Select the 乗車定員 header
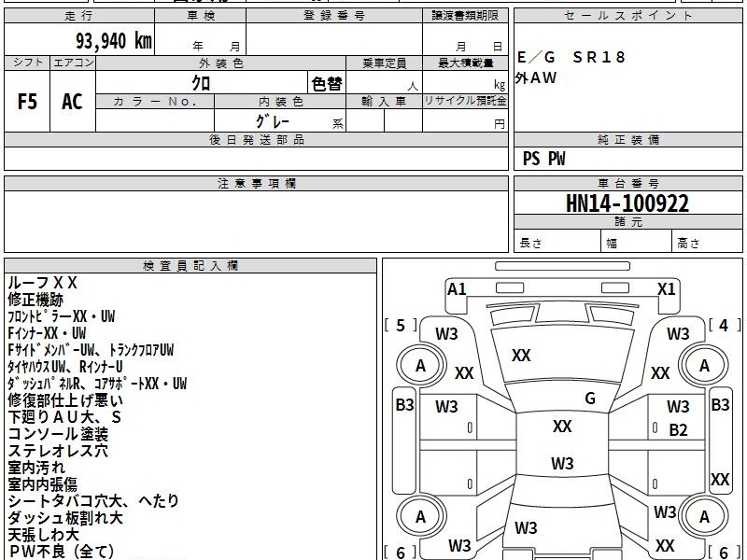 click(384, 63)
